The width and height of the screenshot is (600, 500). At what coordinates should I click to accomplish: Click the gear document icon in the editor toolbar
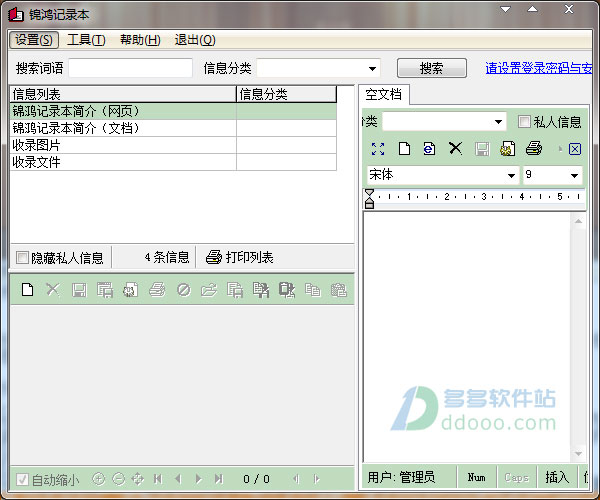tap(507, 149)
